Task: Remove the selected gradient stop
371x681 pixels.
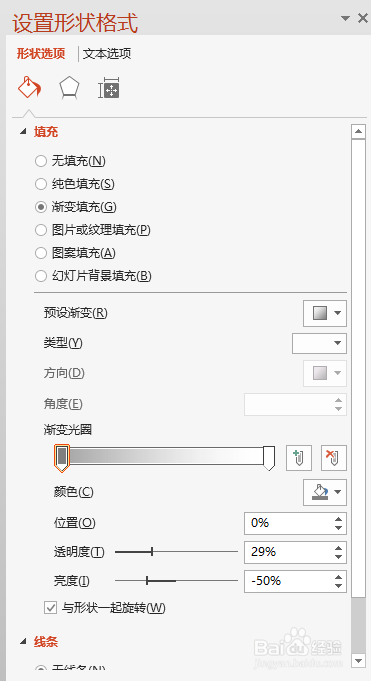Action: click(334, 458)
